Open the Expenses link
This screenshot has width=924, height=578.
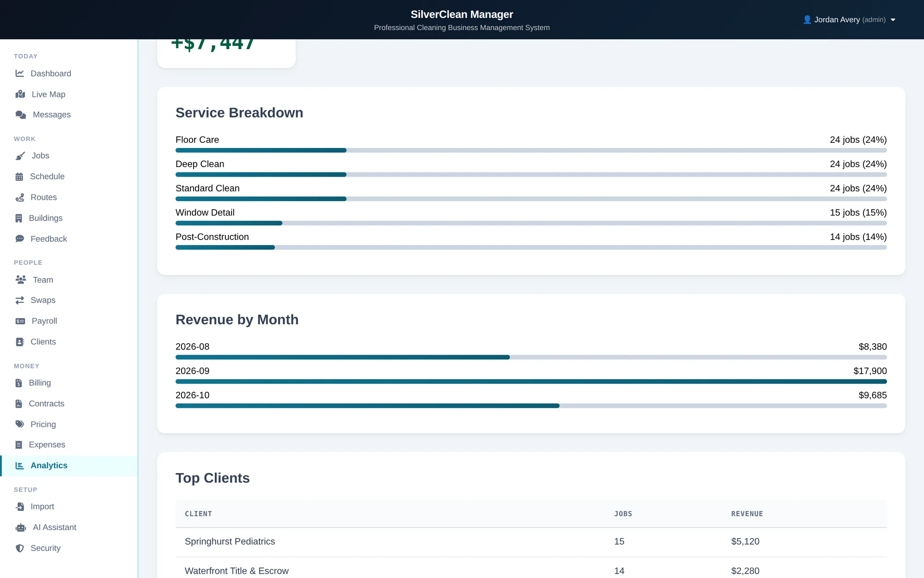click(x=69, y=445)
